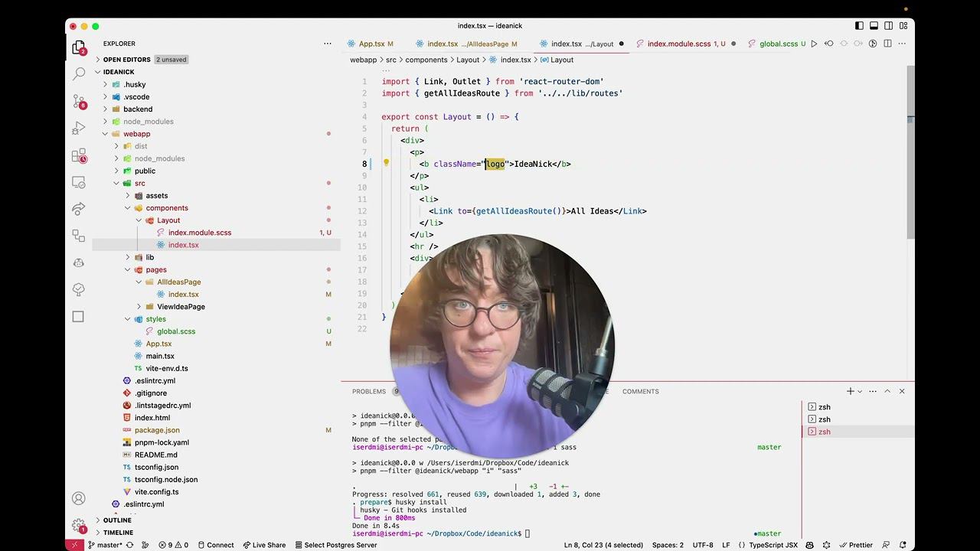Open the Explorer view in activity bar
Image resolution: width=980 pixels, height=551 pixels.
click(78, 47)
